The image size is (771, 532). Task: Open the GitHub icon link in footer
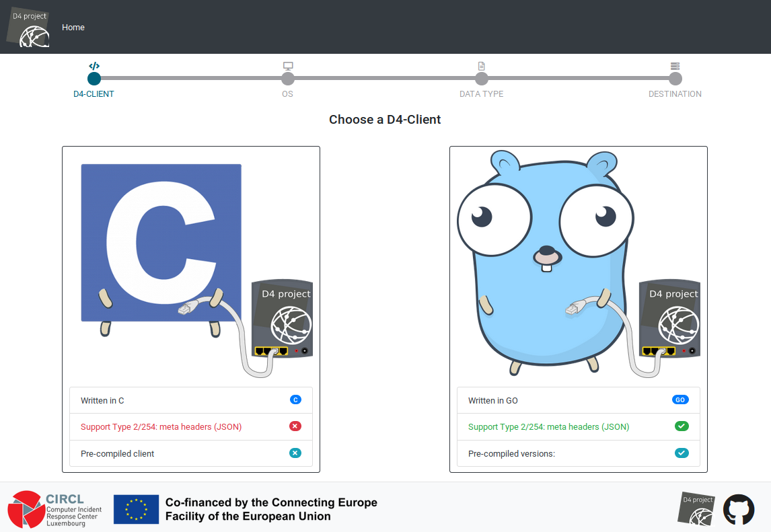pos(739,509)
